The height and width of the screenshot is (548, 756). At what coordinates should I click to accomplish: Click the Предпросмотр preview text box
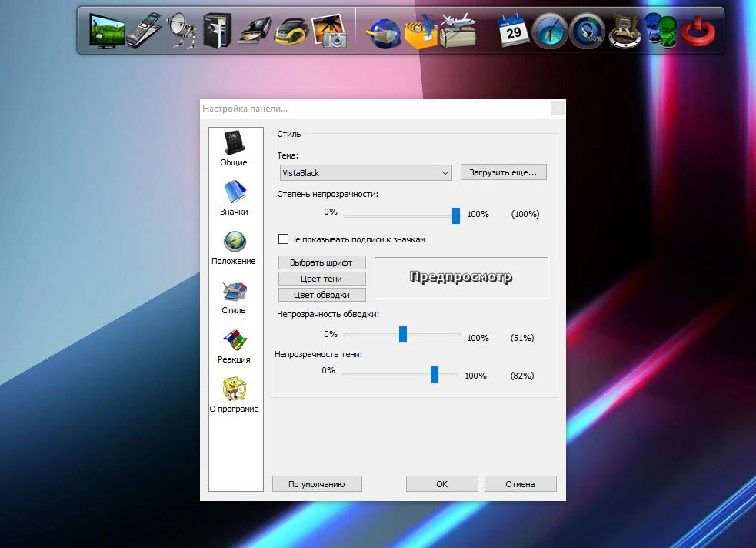pyautogui.click(x=461, y=277)
